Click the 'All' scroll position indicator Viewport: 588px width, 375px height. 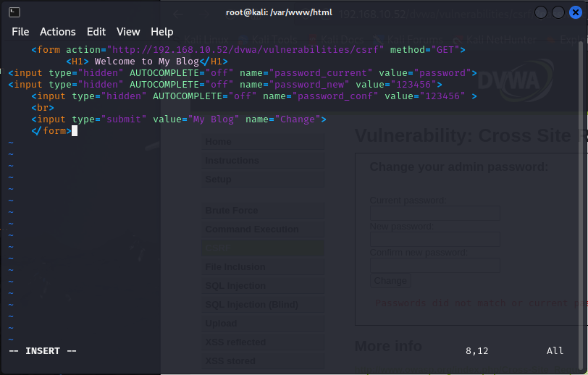point(555,351)
